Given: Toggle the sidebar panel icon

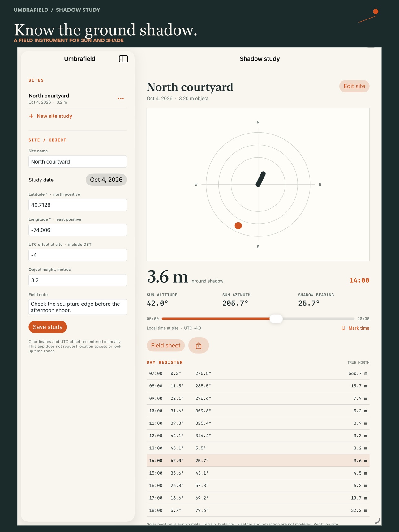Looking at the screenshot, I should coord(123,59).
